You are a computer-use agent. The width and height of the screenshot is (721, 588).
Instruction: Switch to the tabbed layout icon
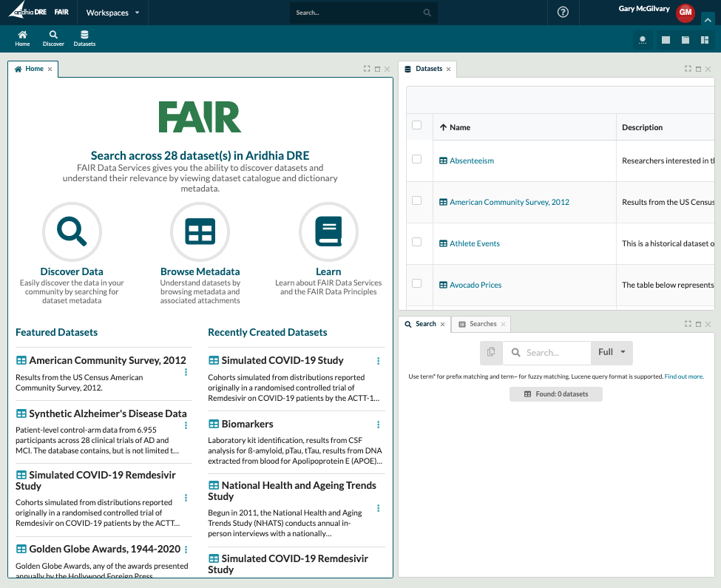click(x=685, y=40)
